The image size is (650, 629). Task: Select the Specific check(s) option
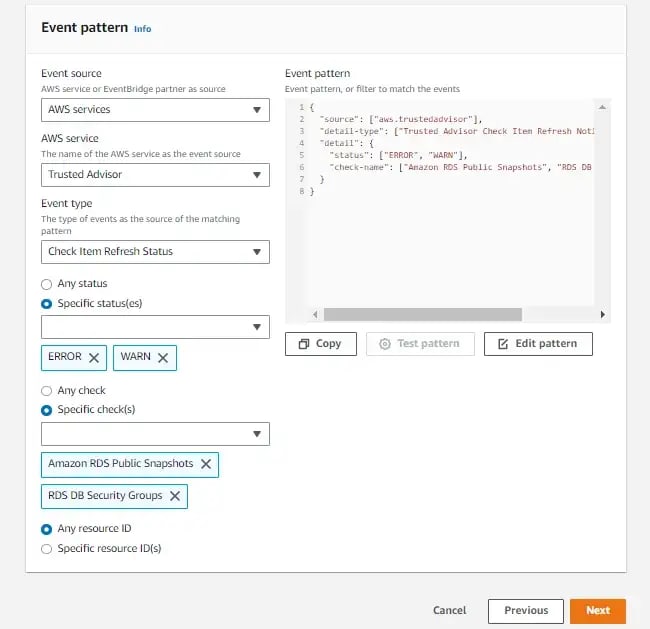click(x=46, y=410)
